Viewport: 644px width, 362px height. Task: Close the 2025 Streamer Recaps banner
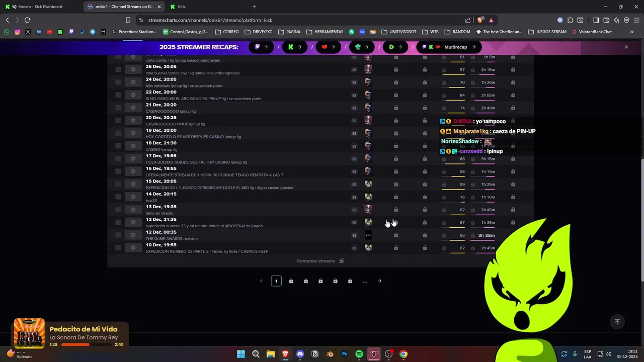[626, 47]
